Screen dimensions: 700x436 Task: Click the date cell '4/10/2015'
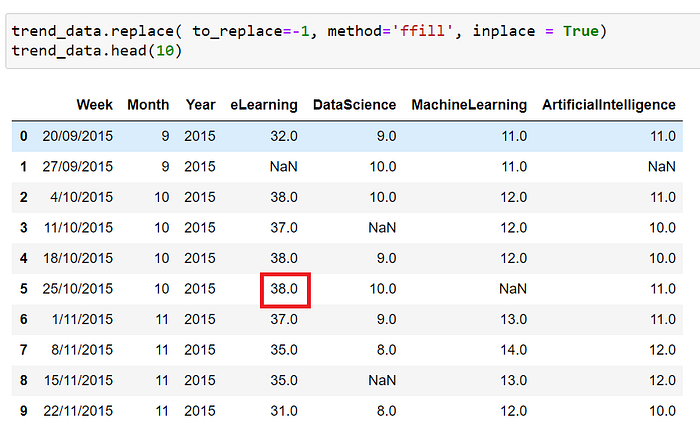coord(82,197)
